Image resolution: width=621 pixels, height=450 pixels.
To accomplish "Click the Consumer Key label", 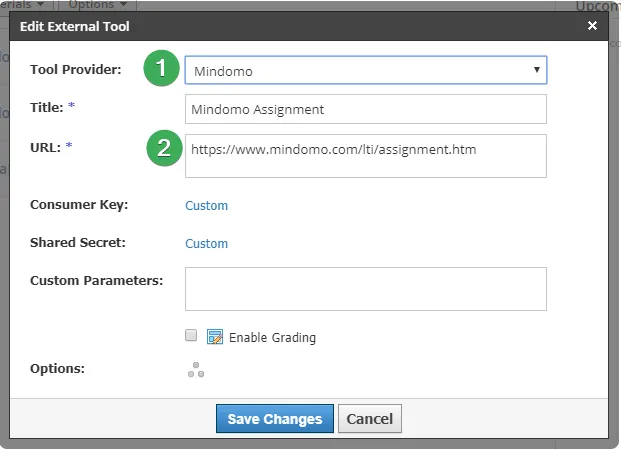I will tap(79, 205).
